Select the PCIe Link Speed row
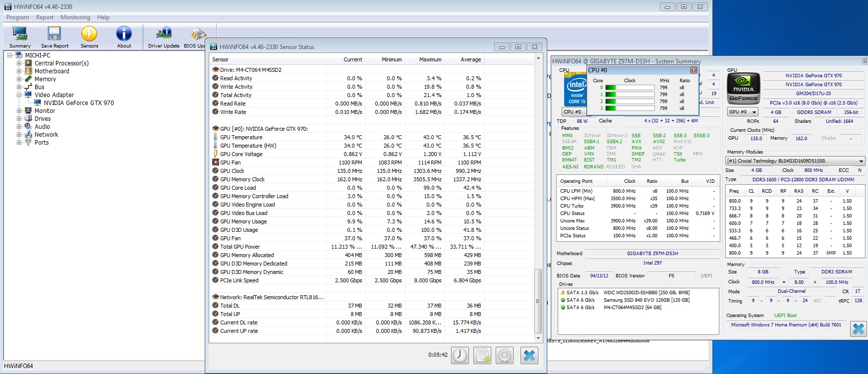Screen dimensions: 868x374 click(x=347, y=280)
